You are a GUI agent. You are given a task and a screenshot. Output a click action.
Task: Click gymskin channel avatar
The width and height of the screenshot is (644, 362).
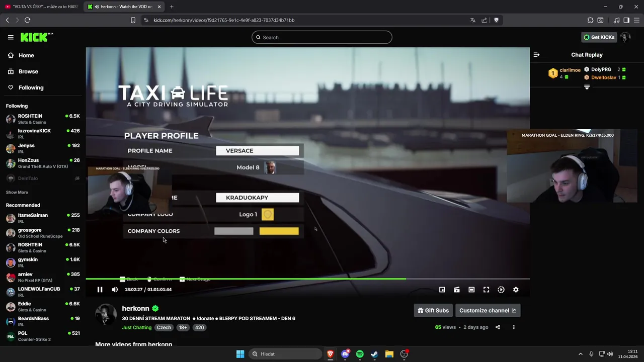click(11, 262)
